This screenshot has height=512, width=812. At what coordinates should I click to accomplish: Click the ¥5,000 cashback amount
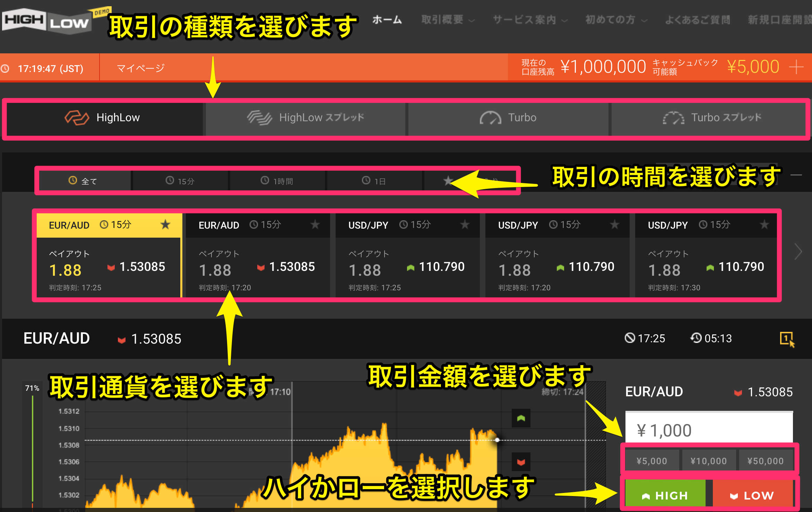(753, 67)
